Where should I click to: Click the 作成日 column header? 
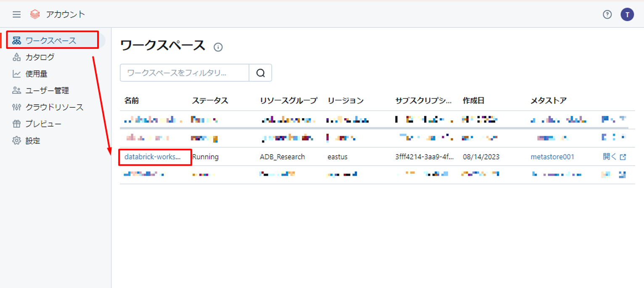(474, 100)
